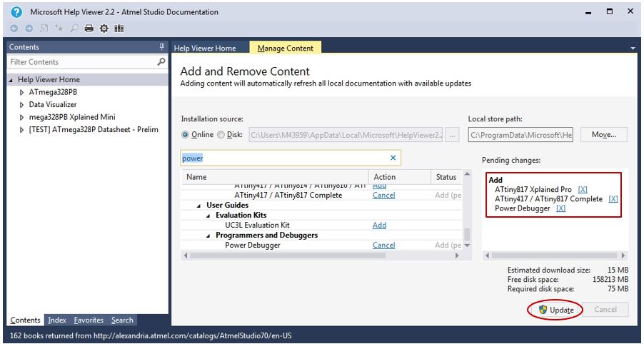Click the Print icon in toolbar
Screen dimensions: 644x344
coord(89,29)
